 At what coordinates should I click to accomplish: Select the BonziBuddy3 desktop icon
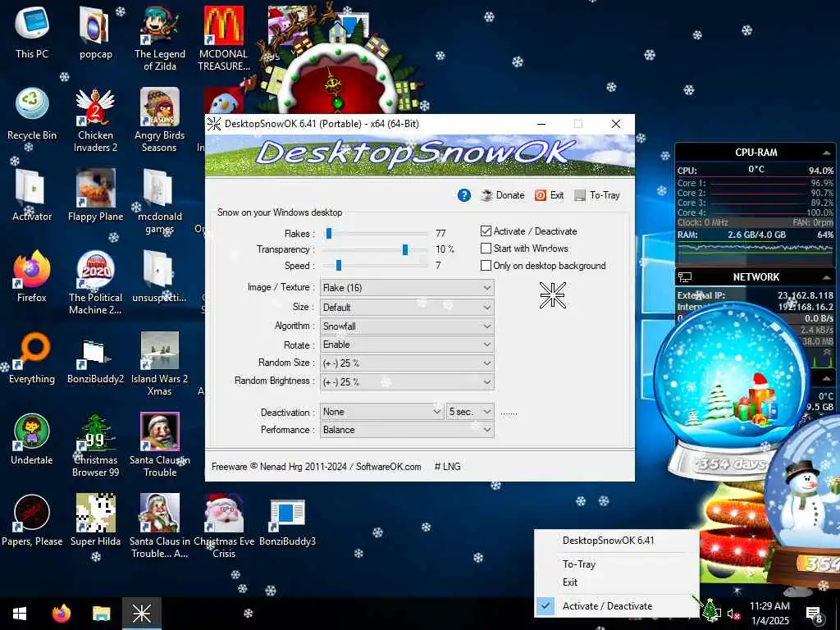288,521
